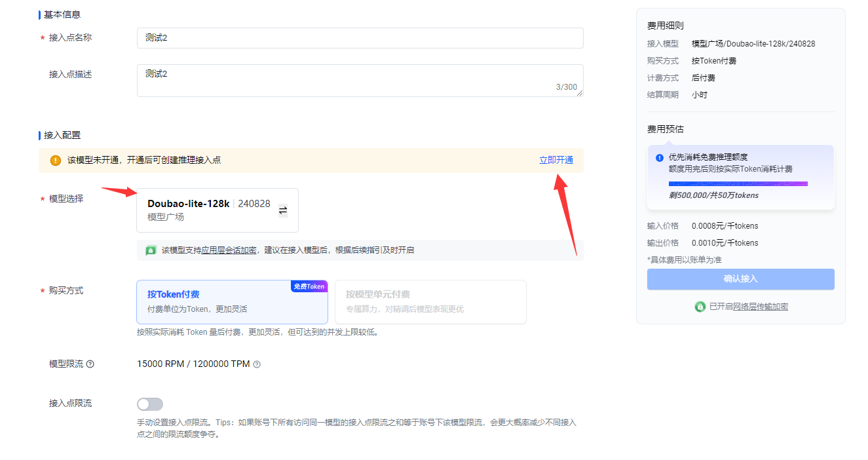Click the description textarea resize handle

pyautogui.click(x=580, y=94)
